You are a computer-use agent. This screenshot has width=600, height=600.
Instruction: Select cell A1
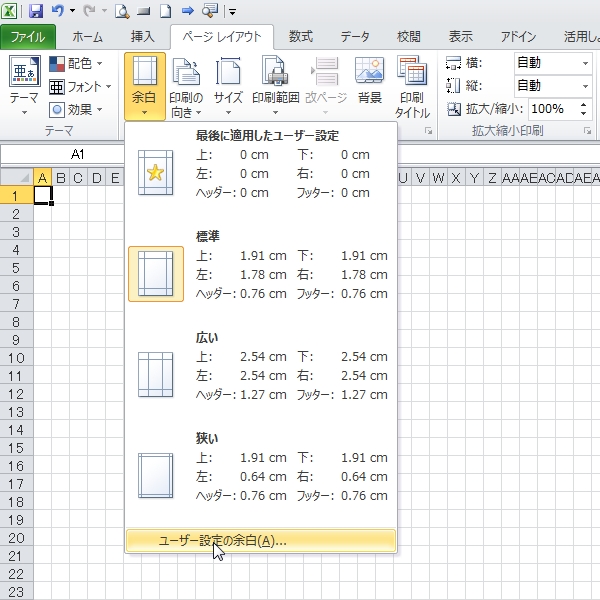coord(42,196)
